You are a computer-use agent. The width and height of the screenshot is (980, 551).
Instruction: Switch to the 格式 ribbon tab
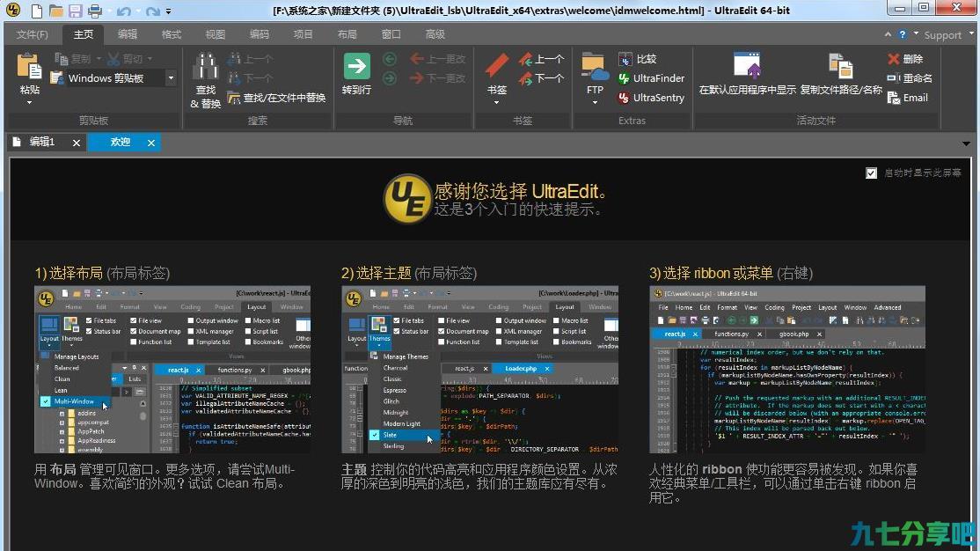click(x=172, y=34)
